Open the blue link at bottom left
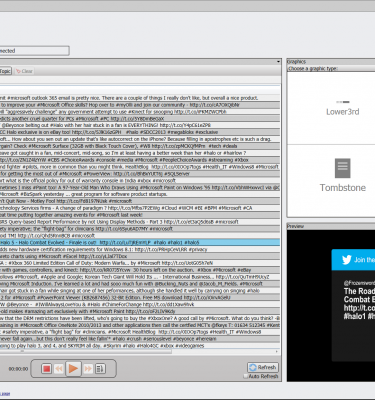Viewport: 375px width, 400px height. pyautogui.click(x=5, y=394)
